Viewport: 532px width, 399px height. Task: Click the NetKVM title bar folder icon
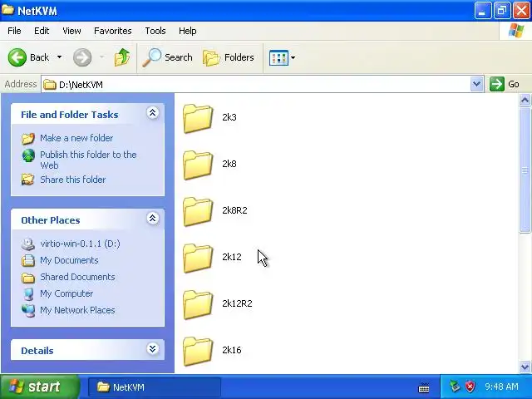coord(7,10)
